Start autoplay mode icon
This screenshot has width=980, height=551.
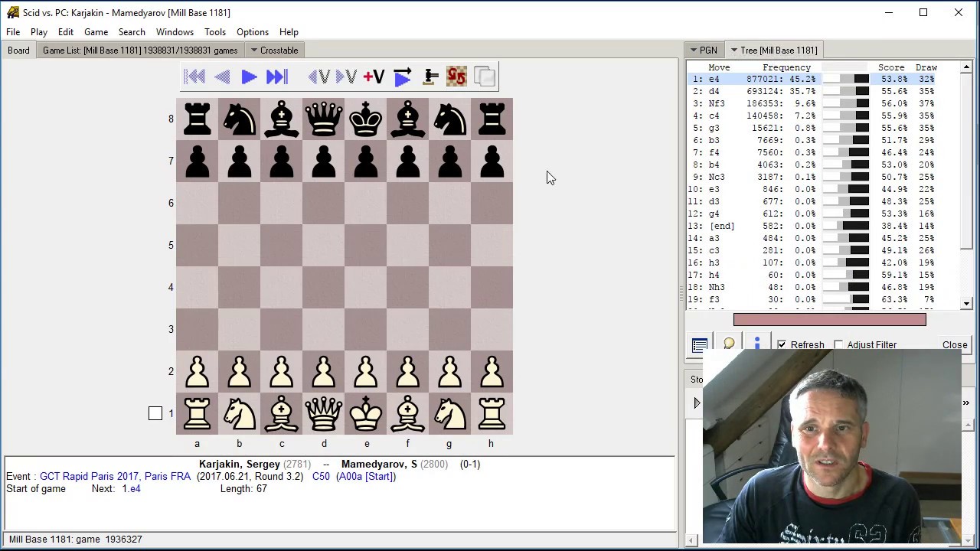click(403, 77)
